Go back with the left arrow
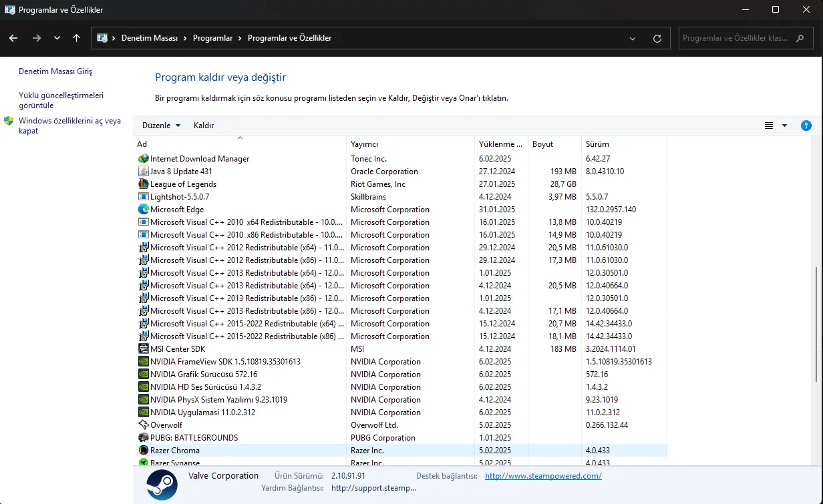This screenshot has width=823, height=504. pyautogui.click(x=13, y=38)
